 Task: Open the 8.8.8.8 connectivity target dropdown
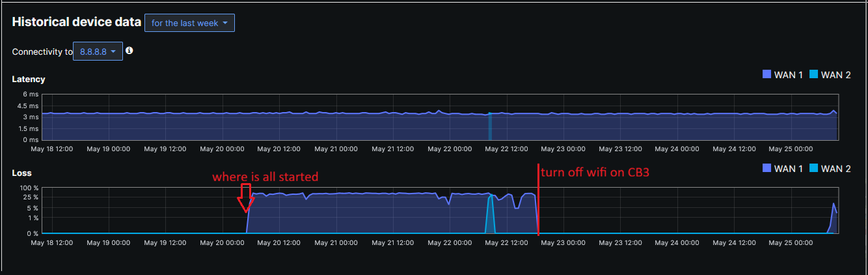coord(98,51)
